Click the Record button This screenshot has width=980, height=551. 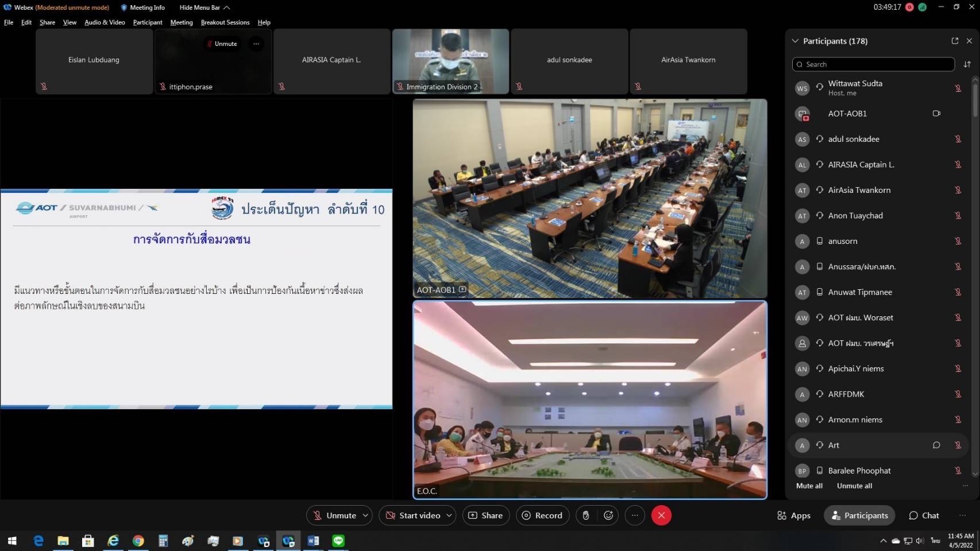coord(542,515)
